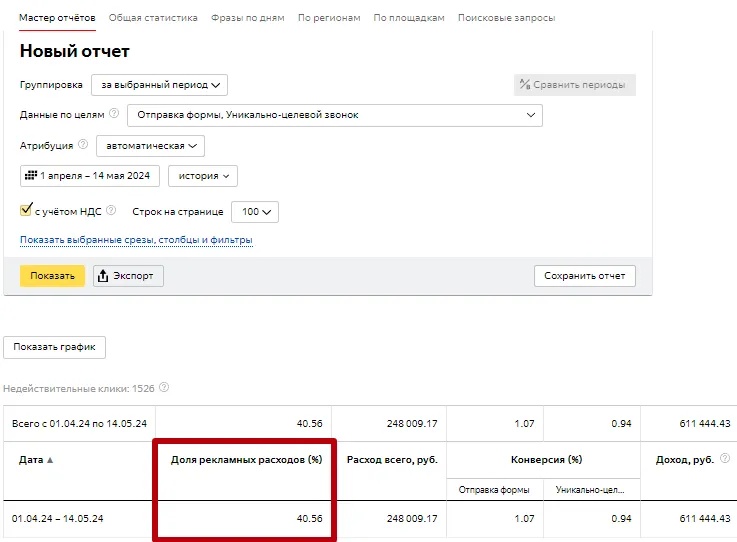Click the Сравнить периоды button
This screenshot has width=737, height=542.
[x=575, y=85]
